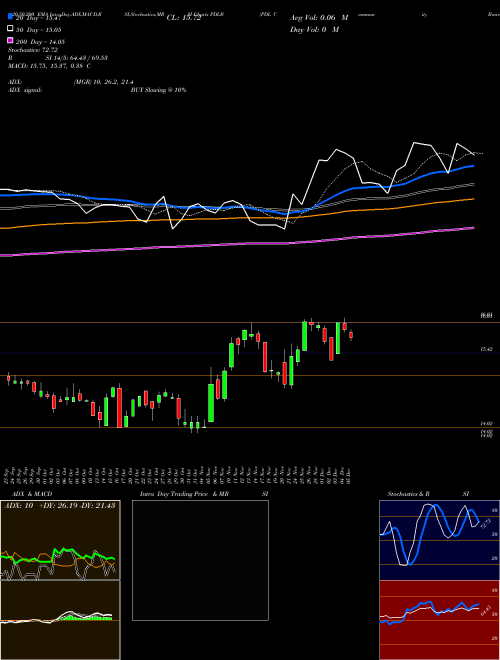Image resolution: width=500 pixels, height=660 pixels.
Task: Click the 'Intra Day Trading Price & MR' title
Action: [184, 494]
